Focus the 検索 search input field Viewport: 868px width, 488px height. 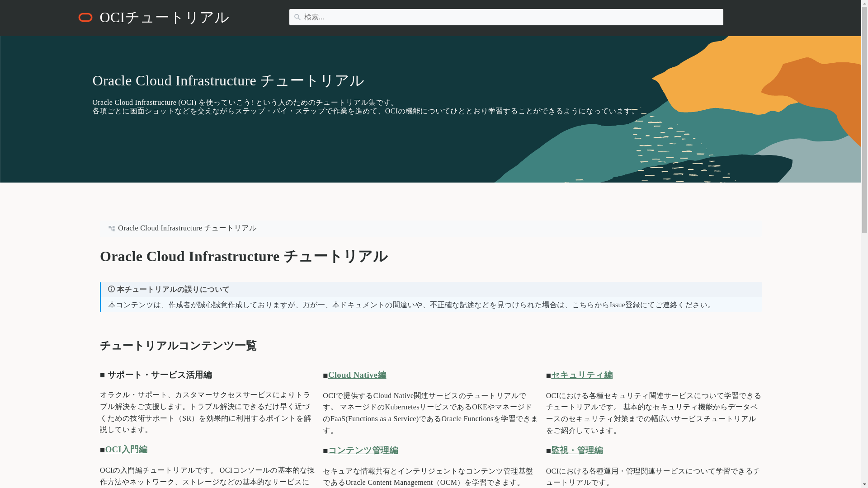click(506, 17)
